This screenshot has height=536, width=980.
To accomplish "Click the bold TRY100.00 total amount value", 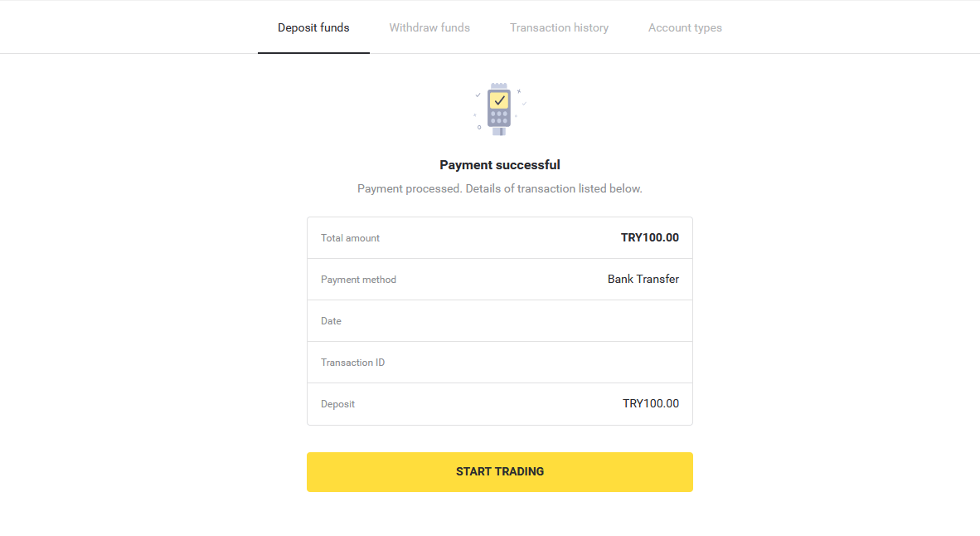I will click(650, 237).
